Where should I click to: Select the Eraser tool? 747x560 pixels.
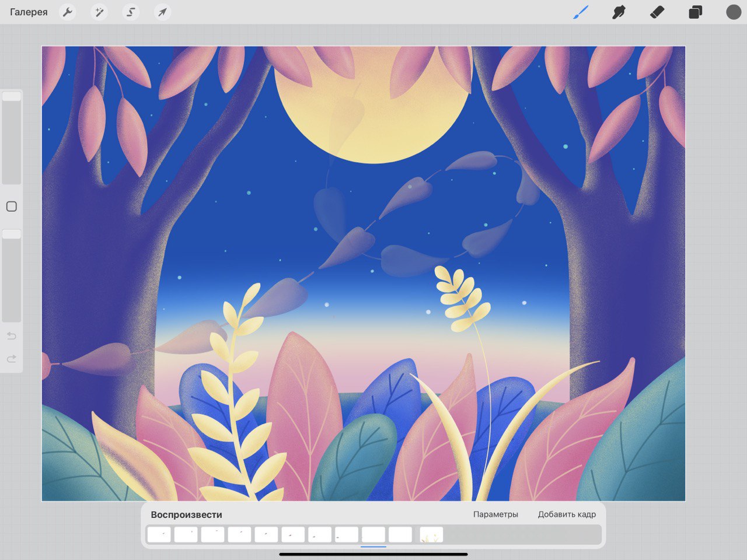(x=657, y=12)
